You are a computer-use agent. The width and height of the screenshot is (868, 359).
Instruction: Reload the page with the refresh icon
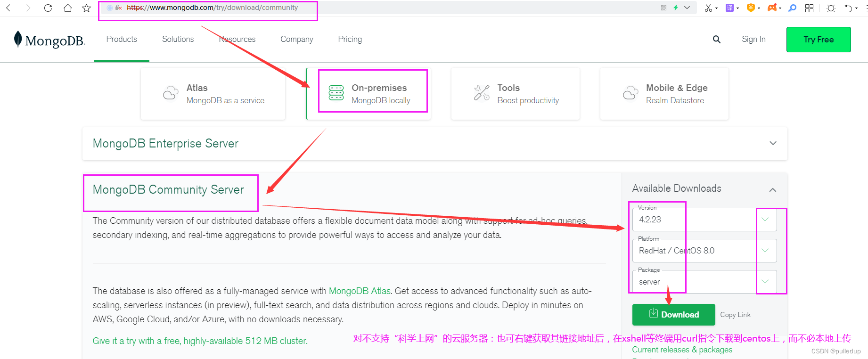[x=48, y=8]
